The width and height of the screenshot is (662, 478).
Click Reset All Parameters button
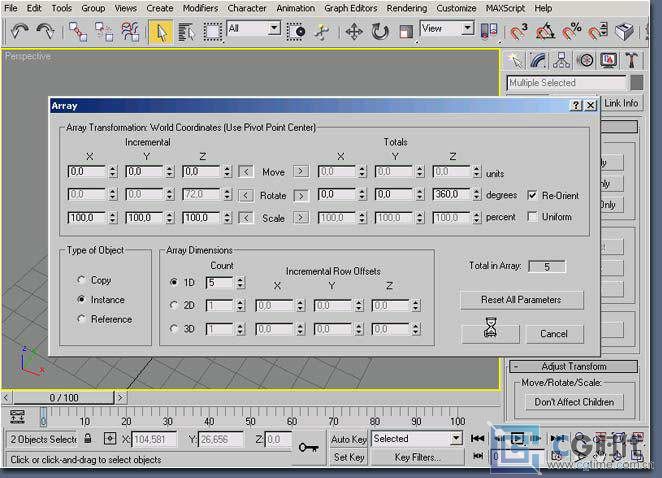click(521, 299)
